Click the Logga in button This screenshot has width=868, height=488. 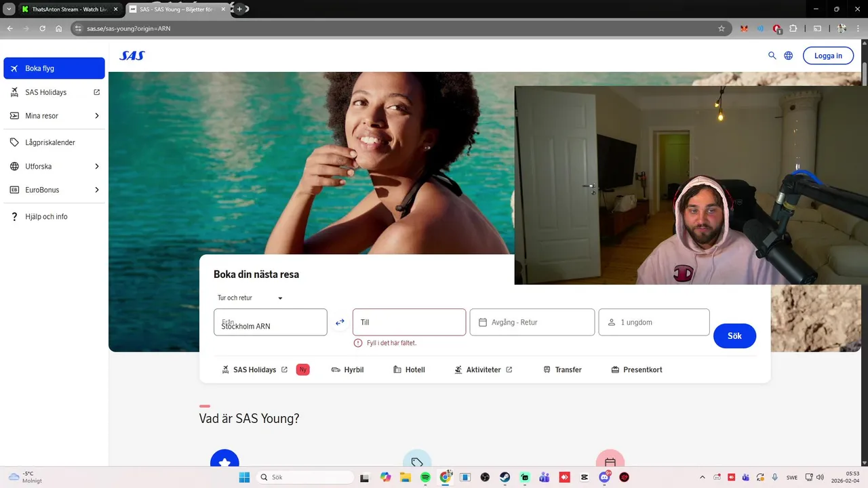pyautogui.click(x=828, y=56)
